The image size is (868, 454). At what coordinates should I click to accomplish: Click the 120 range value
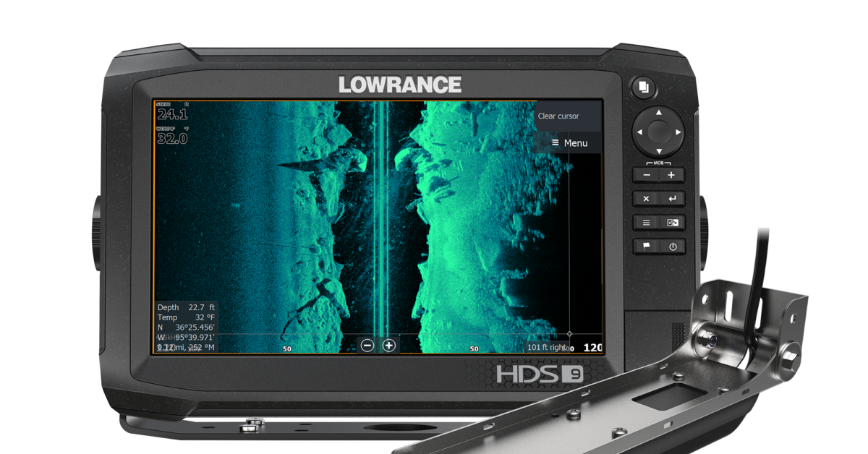point(593,348)
